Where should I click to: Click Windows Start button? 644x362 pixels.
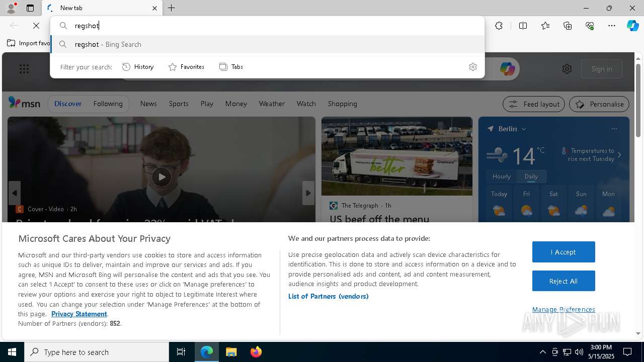pyautogui.click(x=12, y=352)
